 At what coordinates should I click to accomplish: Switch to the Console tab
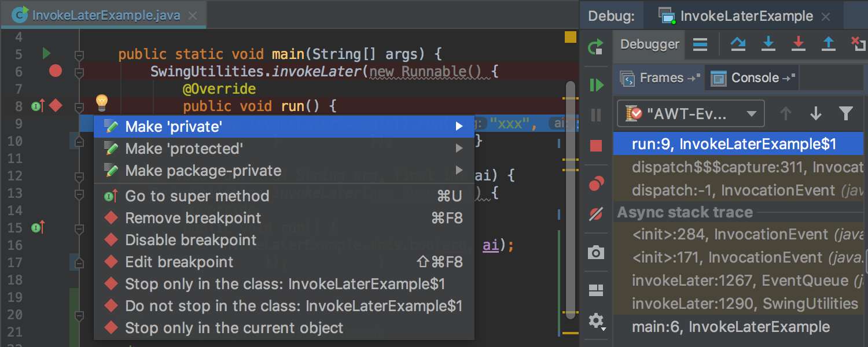coord(751,77)
